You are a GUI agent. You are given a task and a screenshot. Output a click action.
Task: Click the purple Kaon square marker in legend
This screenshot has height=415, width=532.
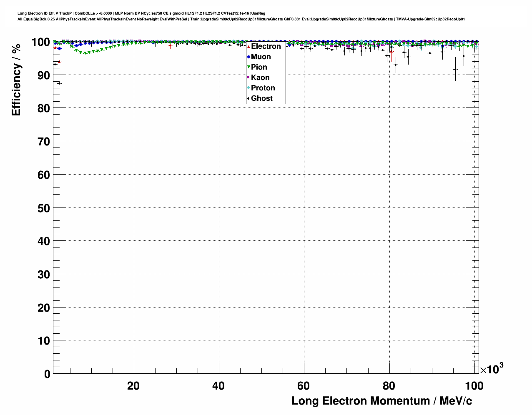(248, 77)
